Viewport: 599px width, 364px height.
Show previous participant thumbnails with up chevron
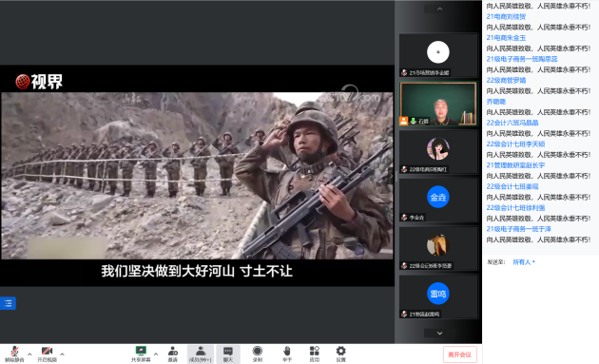pos(439,9)
